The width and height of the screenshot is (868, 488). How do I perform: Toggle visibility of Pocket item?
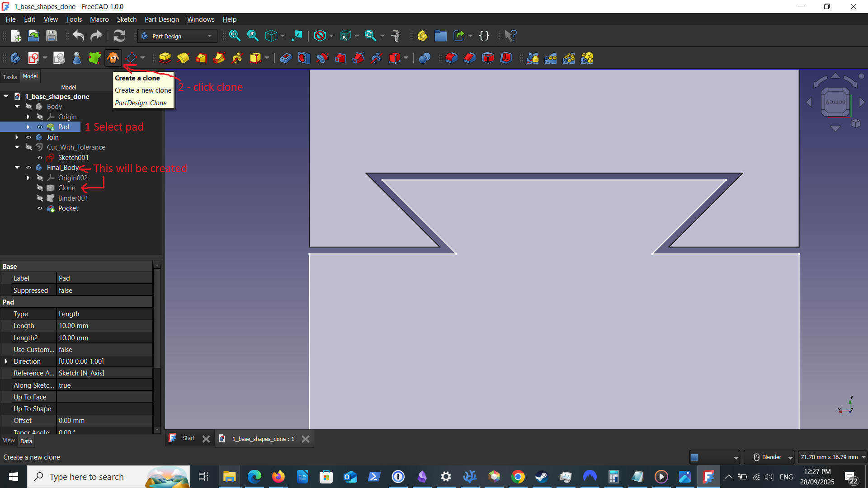(40, 208)
